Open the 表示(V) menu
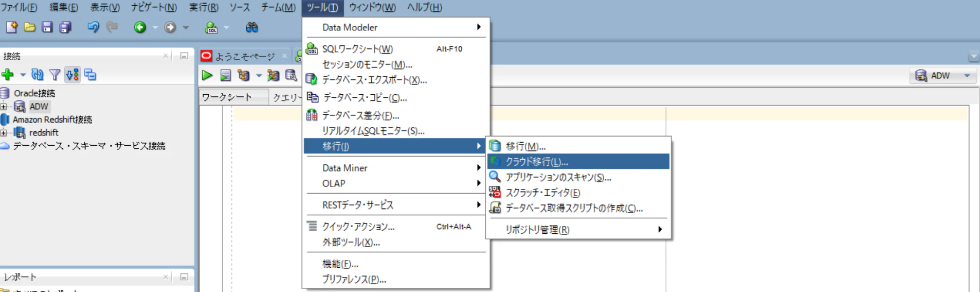 (105, 7)
